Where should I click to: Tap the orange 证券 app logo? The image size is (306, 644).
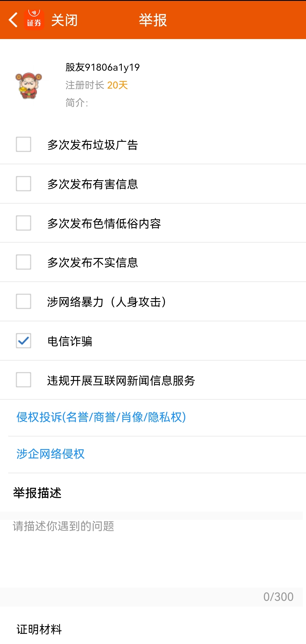click(34, 20)
